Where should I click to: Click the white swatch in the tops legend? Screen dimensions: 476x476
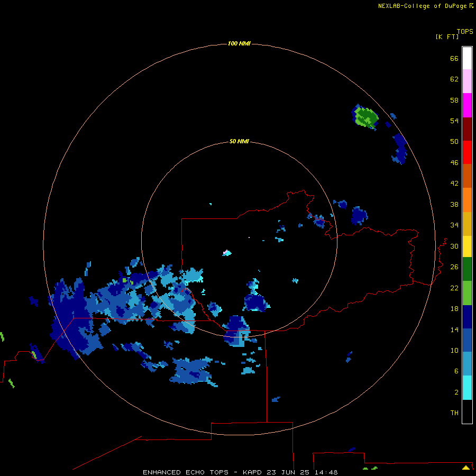pos(467,58)
